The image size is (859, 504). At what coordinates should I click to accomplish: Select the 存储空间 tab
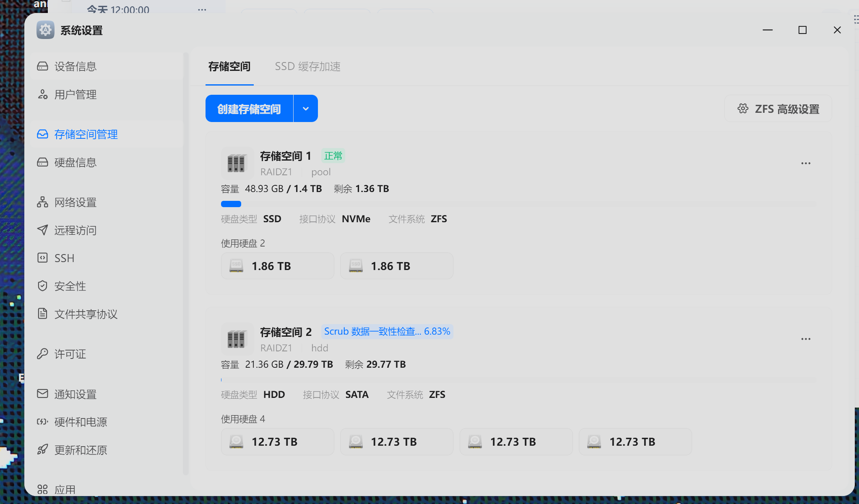(229, 67)
